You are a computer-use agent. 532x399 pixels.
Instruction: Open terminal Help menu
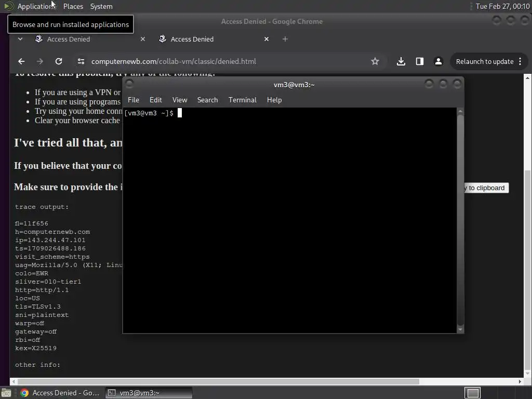pyautogui.click(x=274, y=100)
